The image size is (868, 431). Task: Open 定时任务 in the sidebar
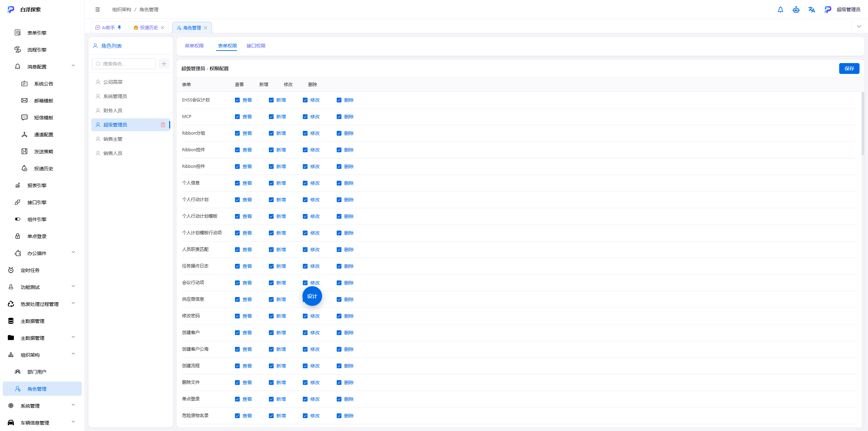(42, 270)
